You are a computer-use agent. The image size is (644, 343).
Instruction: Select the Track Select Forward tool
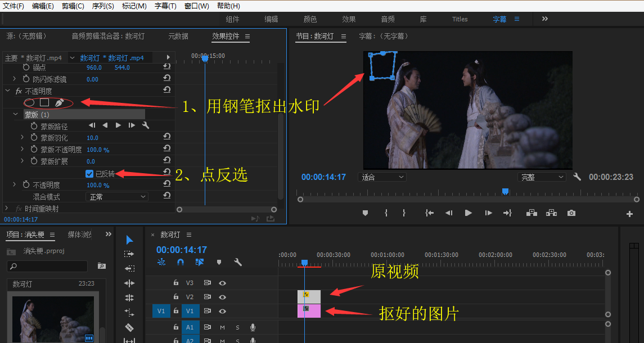129,254
